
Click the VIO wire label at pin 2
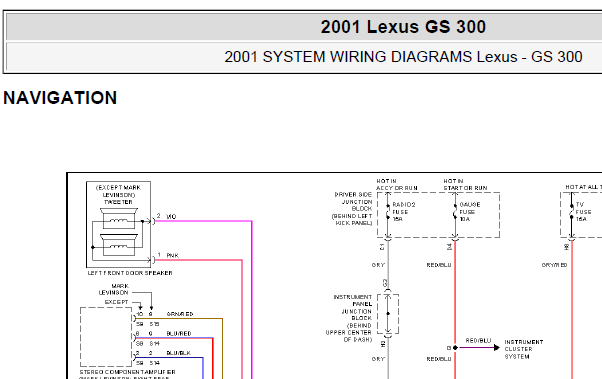coord(171,217)
